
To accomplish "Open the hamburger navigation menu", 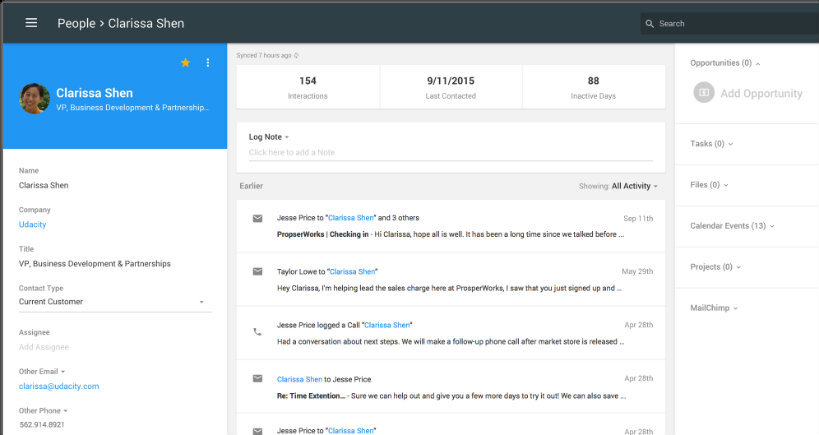I will pos(31,23).
